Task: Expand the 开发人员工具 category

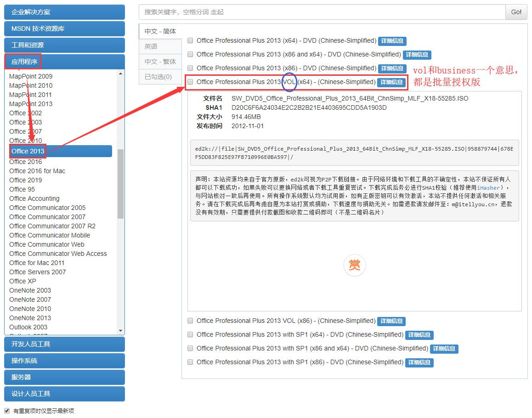Action: pos(64,344)
